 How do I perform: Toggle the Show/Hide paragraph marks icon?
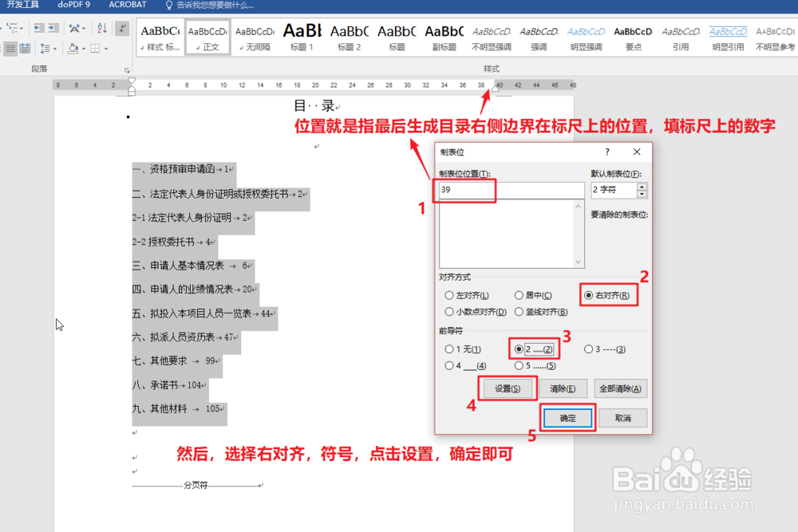coord(122,27)
